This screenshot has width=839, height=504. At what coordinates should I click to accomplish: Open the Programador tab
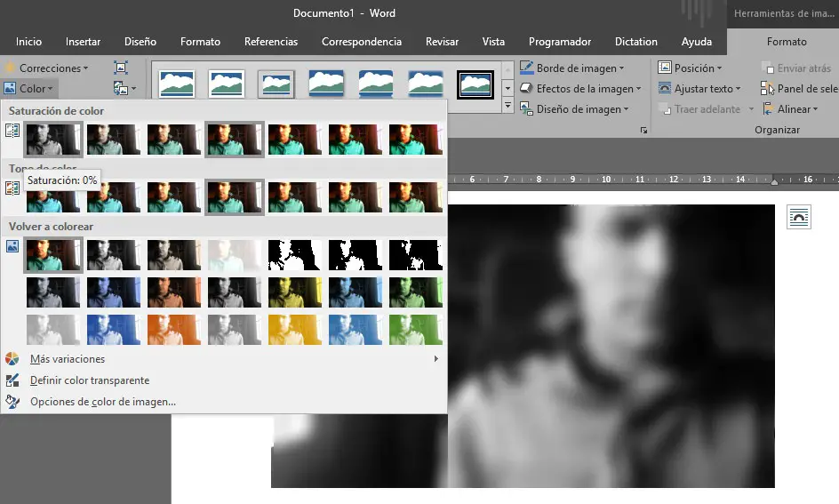coord(560,42)
